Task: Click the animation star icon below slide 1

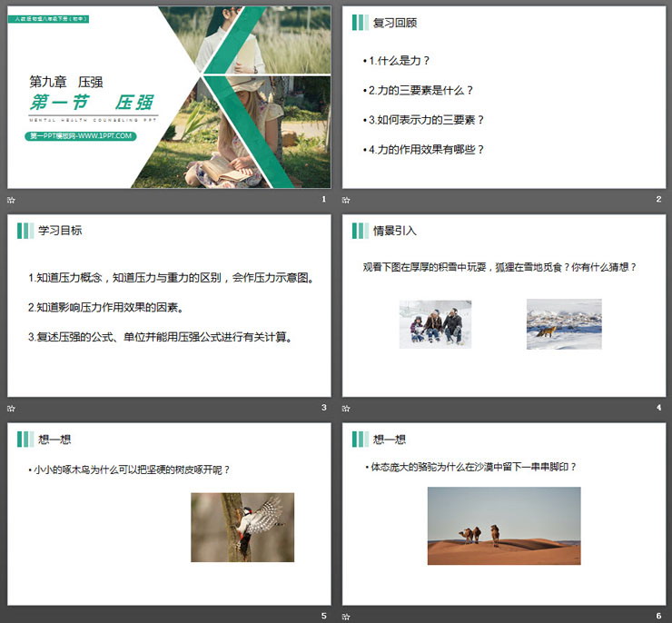Action: 11,199
